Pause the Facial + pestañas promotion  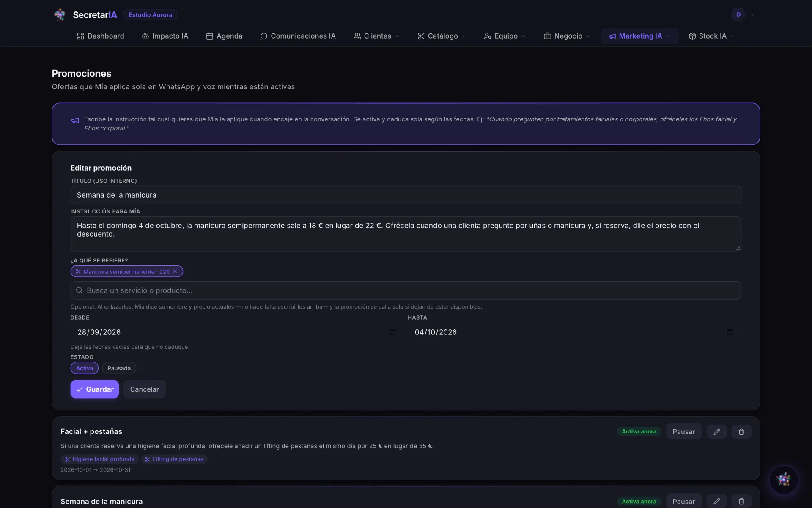pos(683,431)
